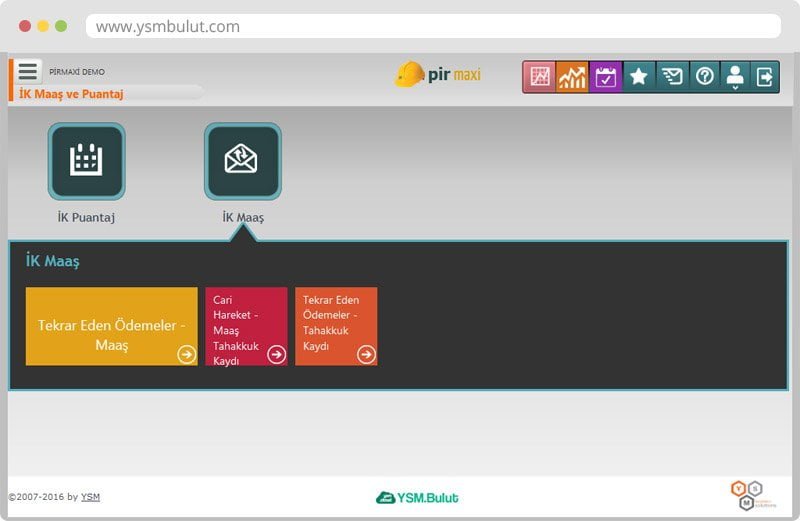
Task: Open the purple calendar task icon
Action: pos(605,77)
